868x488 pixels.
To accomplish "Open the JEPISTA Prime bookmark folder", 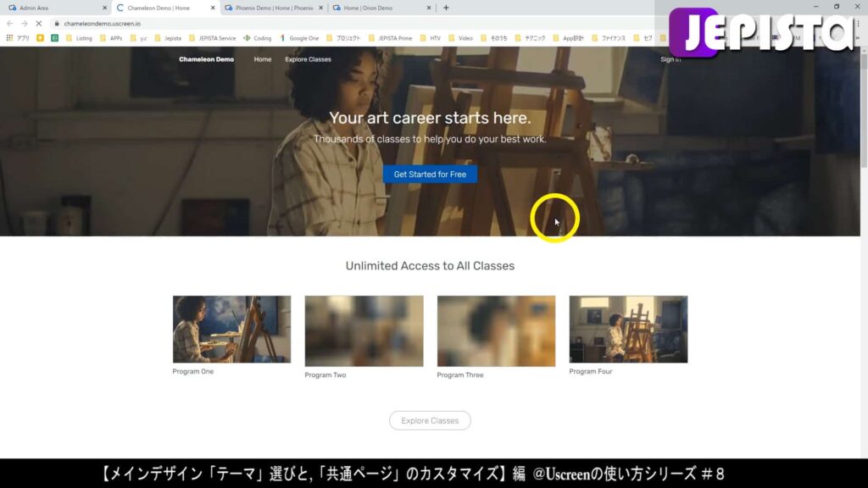I will point(390,38).
